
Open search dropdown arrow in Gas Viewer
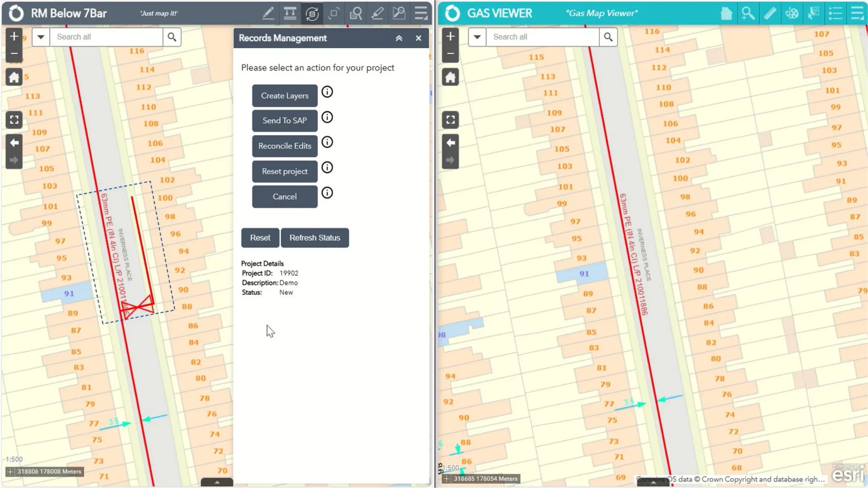coord(477,37)
